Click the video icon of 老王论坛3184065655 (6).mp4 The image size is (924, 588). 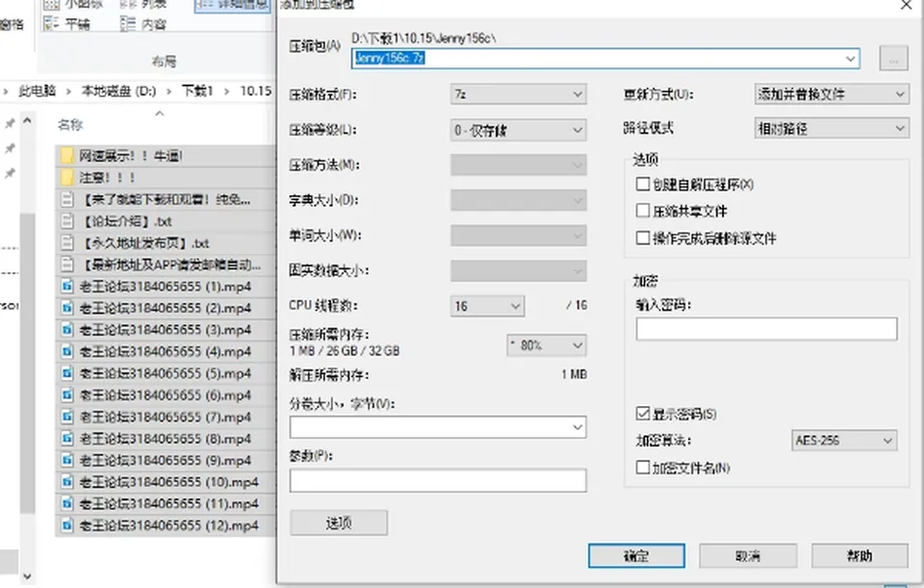(67, 396)
